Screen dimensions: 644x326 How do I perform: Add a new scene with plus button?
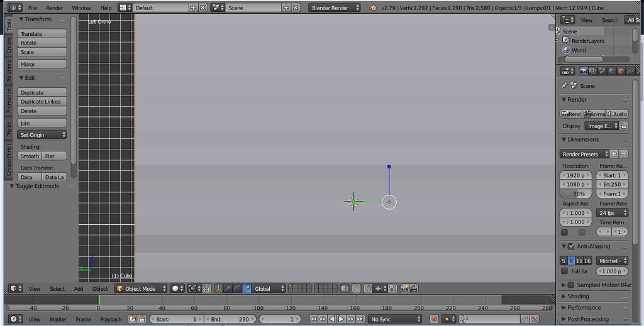[x=286, y=8]
